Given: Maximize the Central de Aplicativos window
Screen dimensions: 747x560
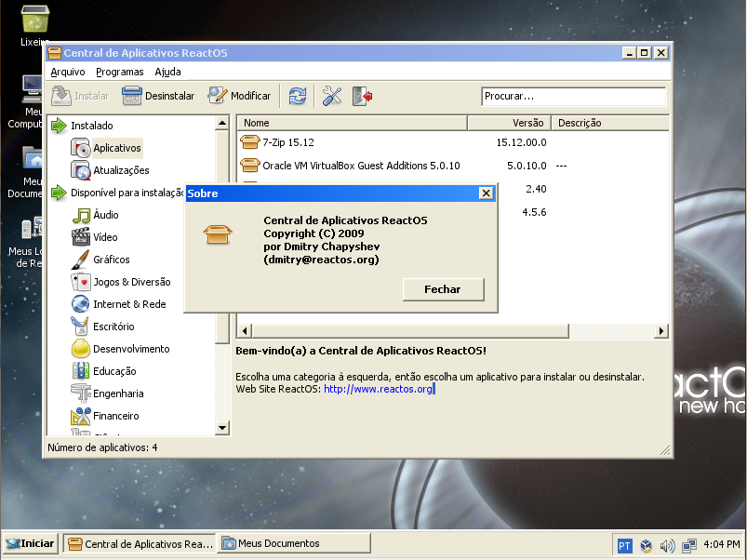Looking at the screenshot, I should 645,53.
